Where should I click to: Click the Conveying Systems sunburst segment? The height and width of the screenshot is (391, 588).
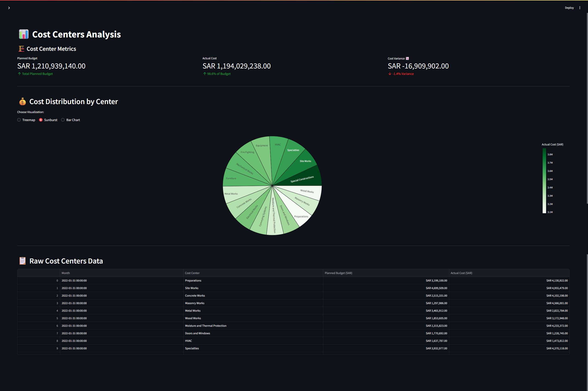coord(263,217)
